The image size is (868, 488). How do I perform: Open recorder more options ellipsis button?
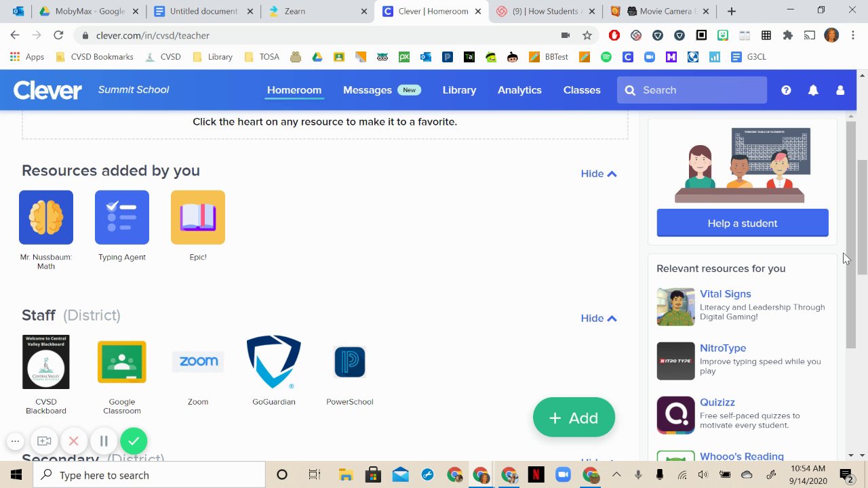(x=15, y=441)
